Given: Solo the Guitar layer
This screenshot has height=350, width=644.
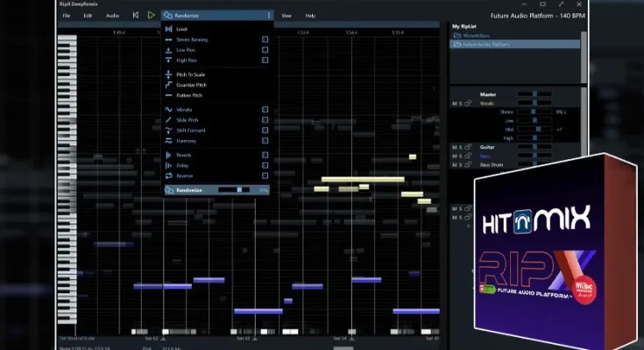Looking at the screenshot, I should pos(460,146).
